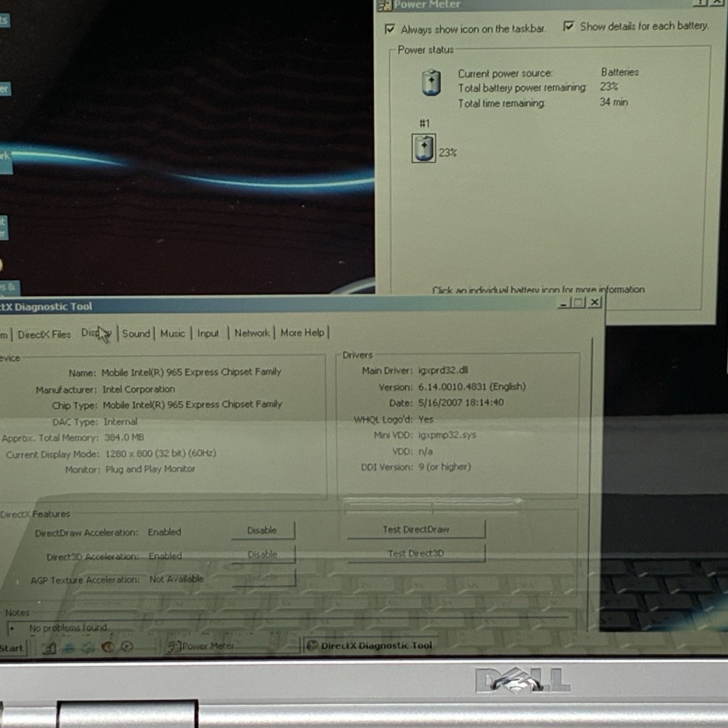Click the second blue quick launch icon
The image size is (728, 728).
point(69,647)
